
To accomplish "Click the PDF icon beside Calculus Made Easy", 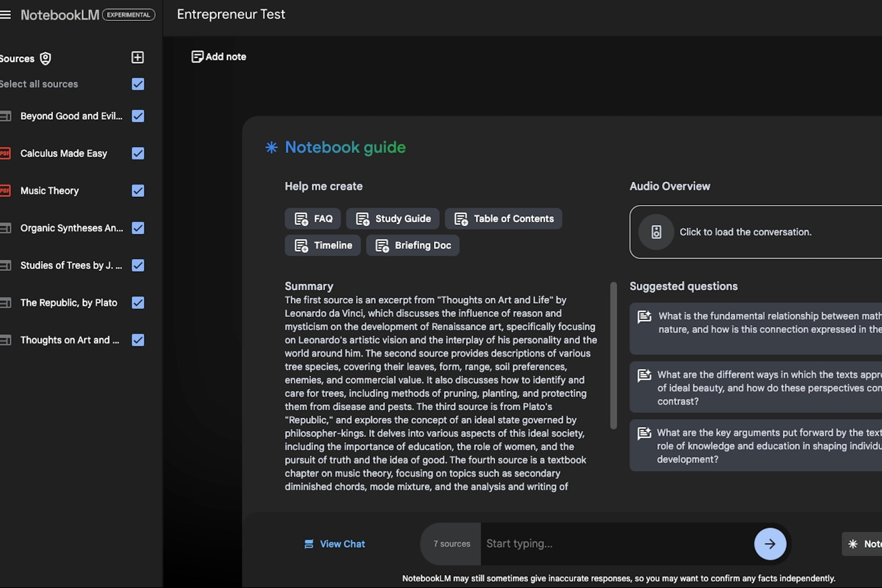I will pyautogui.click(x=4, y=153).
